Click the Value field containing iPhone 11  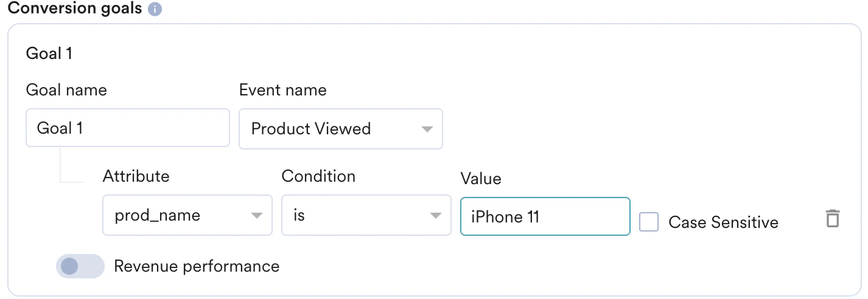click(x=545, y=216)
